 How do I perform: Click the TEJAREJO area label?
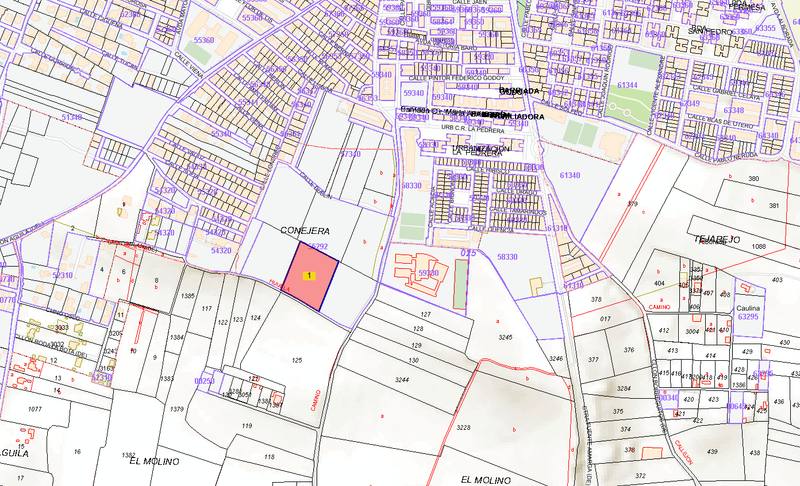tap(716, 239)
